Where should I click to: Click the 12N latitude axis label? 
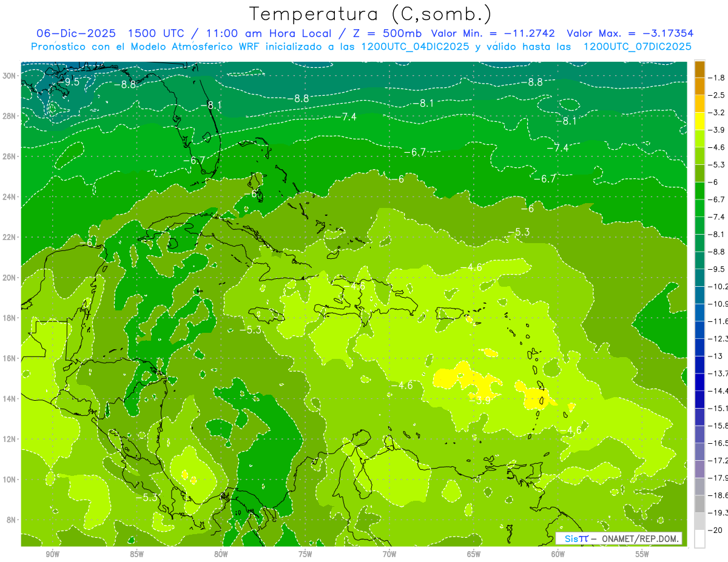(x=10, y=439)
